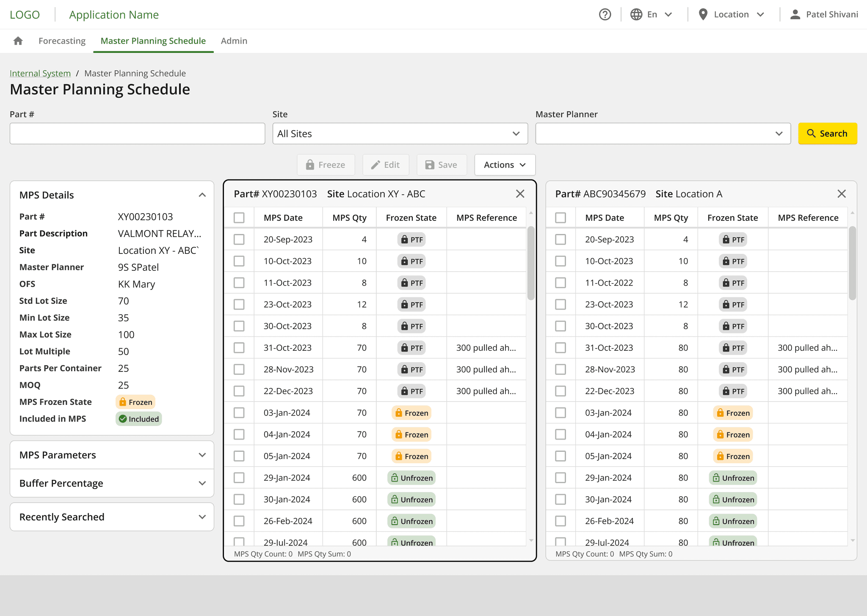This screenshot has height=616, width=867.
Task: Click the user profile icon
Action: (795, 14)
